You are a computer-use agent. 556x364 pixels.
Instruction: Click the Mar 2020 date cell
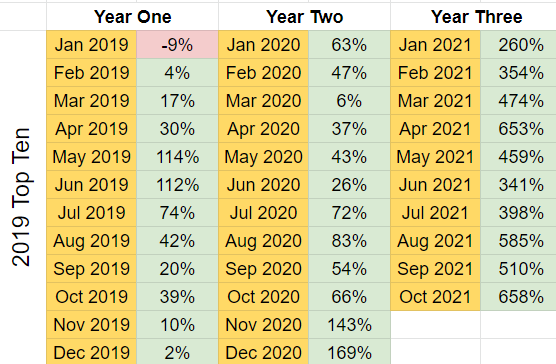click(x=263, y=101)
